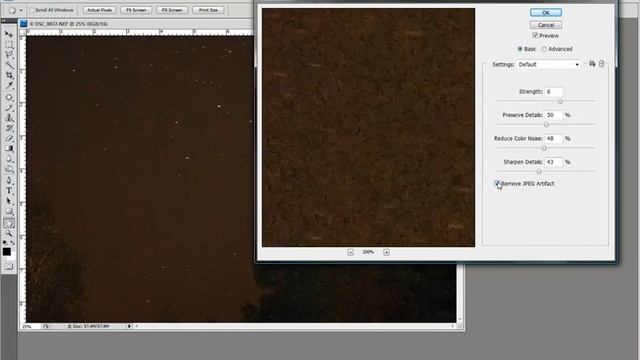The image size is (640, 360).
Task: Click Cancel in Reduce Noise dialog
Action: [x=546, y=25]
